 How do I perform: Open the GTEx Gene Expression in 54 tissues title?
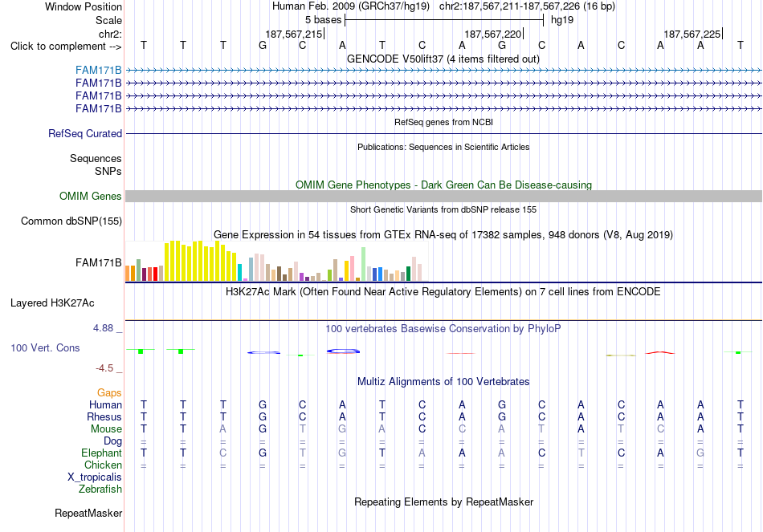pos(443,235)
